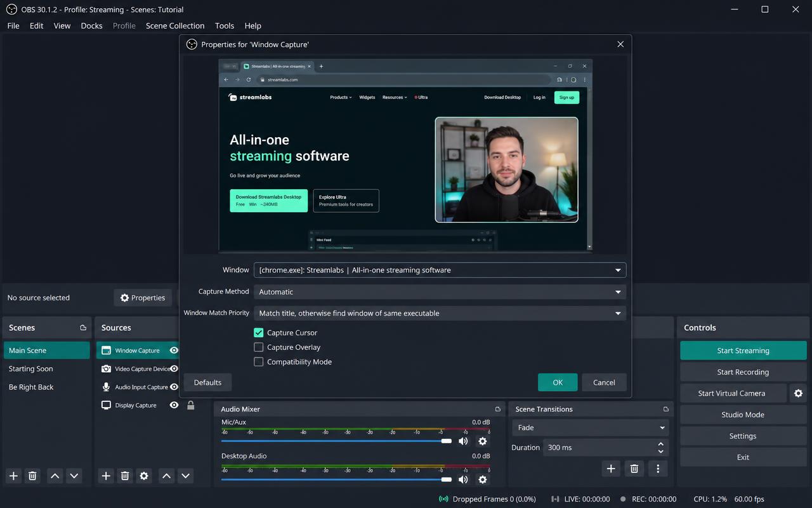The image size is (812, 508).
Task: Click the Video Capture Device camera icon
Action: [x=106, y=369]
